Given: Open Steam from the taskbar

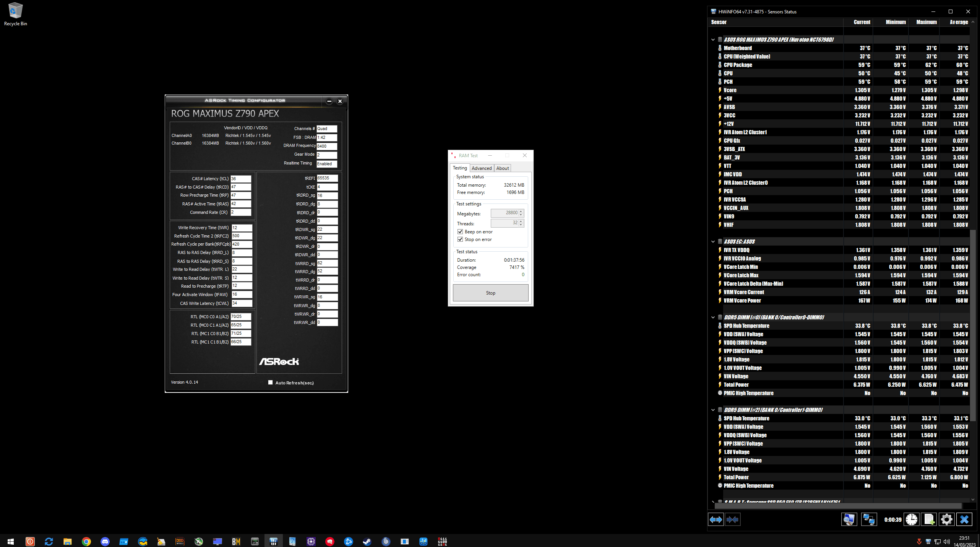Looking at the screenshot, I should (367, 541).
